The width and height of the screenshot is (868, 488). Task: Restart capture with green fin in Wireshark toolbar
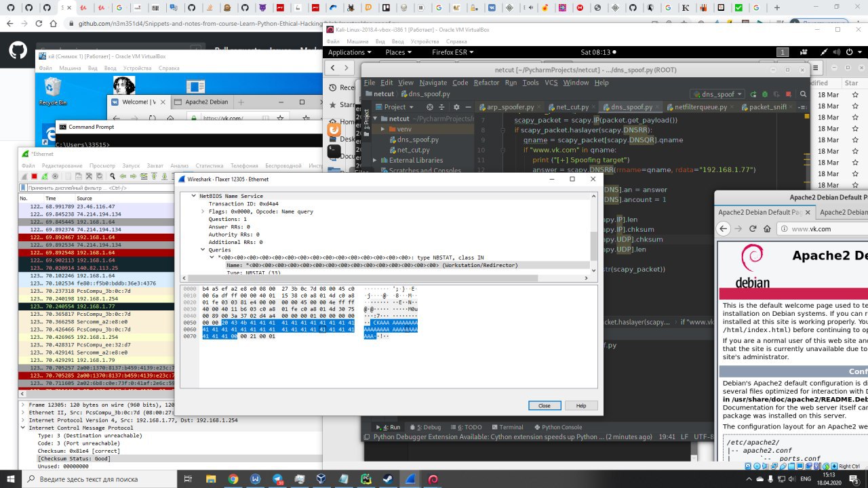tap(45, 176)
